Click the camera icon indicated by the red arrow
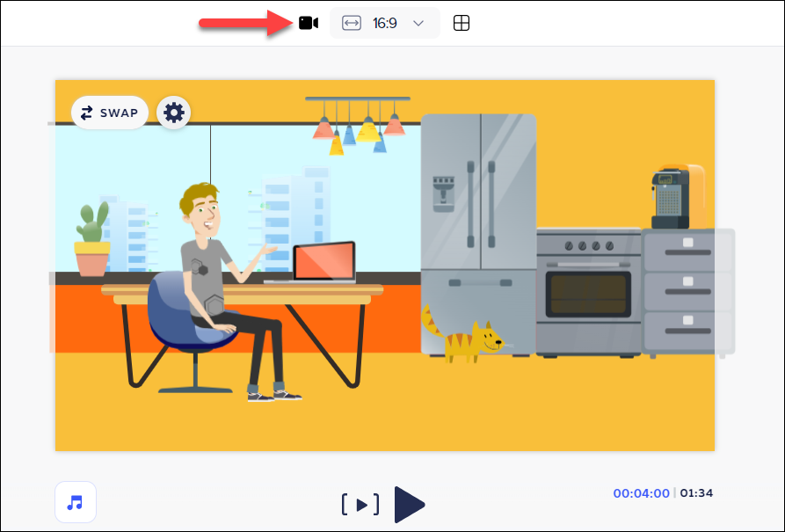This screenshot has width=785, height=532. point(308,23)
